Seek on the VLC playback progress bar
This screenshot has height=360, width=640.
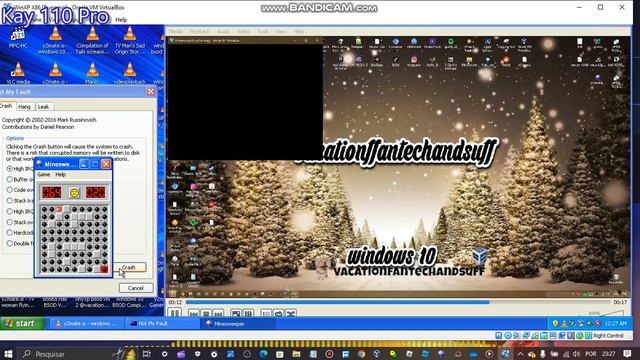(x=398, y=302)
